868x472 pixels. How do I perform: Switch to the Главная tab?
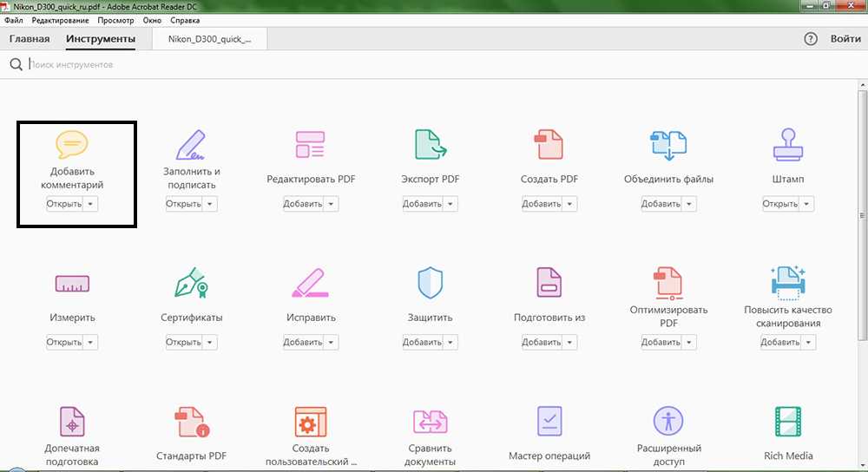[x=30, y=39]
